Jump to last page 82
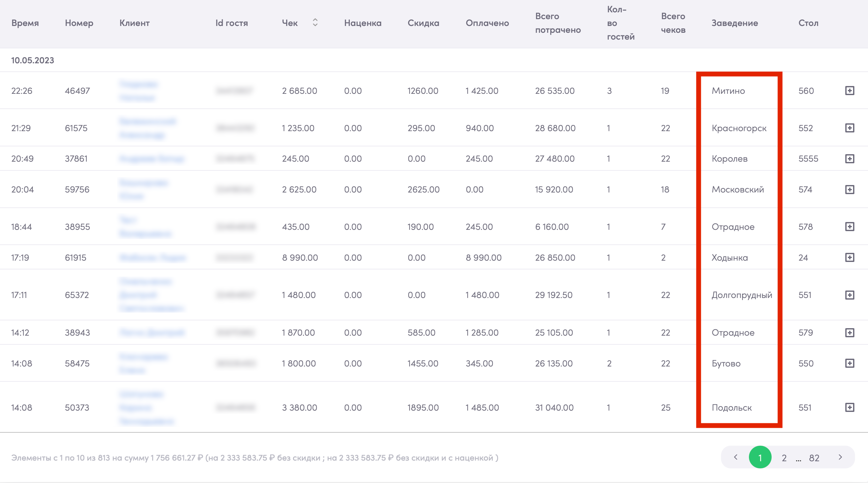 (814, 458)
